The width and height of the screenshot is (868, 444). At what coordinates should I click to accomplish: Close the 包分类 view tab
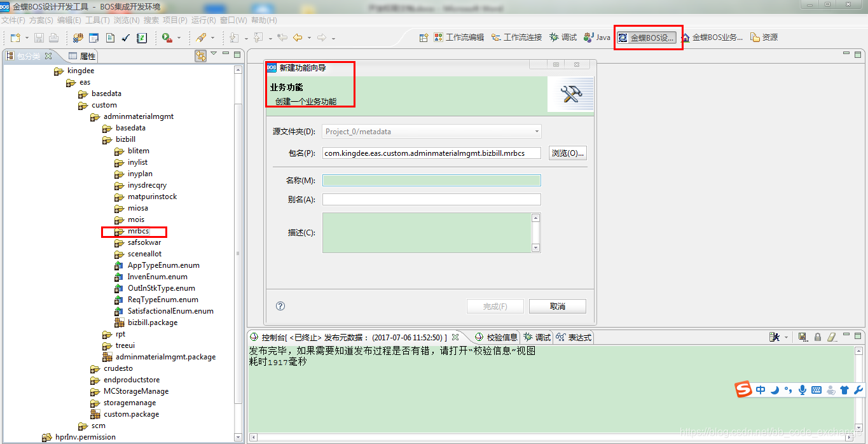point(48,56)
